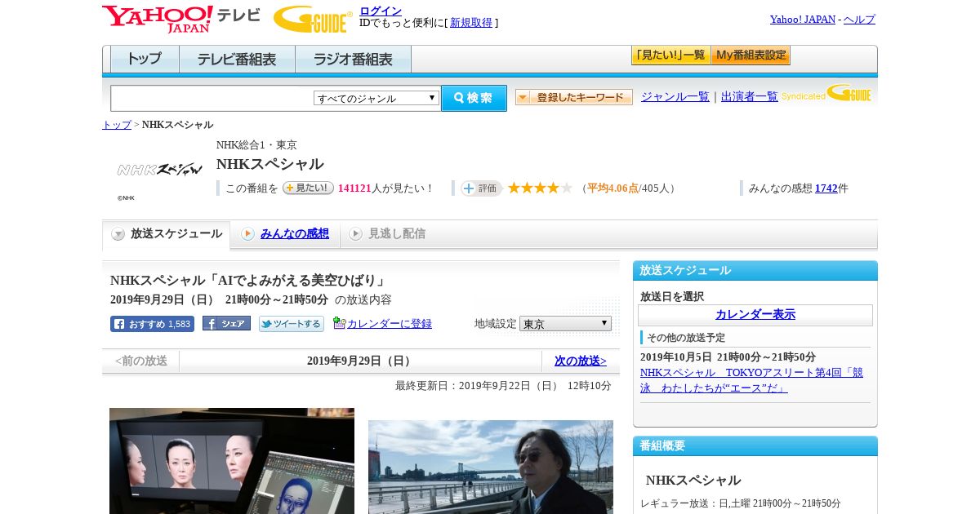Click the 見たい! plus button

click(x=308, y=188)
